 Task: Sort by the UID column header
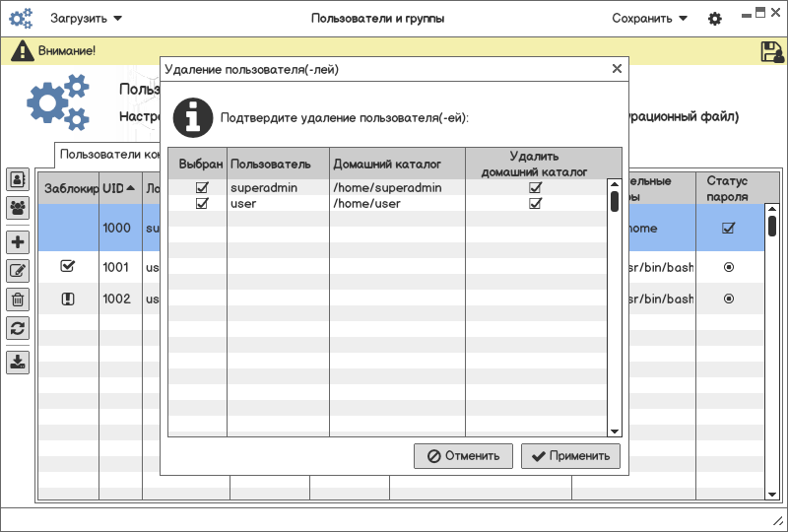(120, 188)
